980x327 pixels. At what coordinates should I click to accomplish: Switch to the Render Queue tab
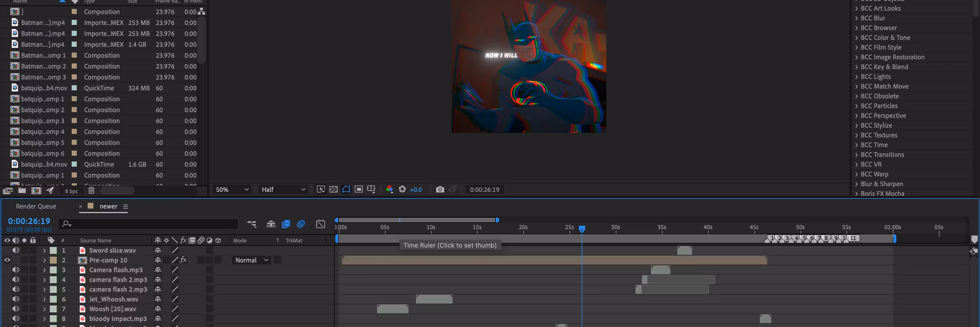(36, 206)
